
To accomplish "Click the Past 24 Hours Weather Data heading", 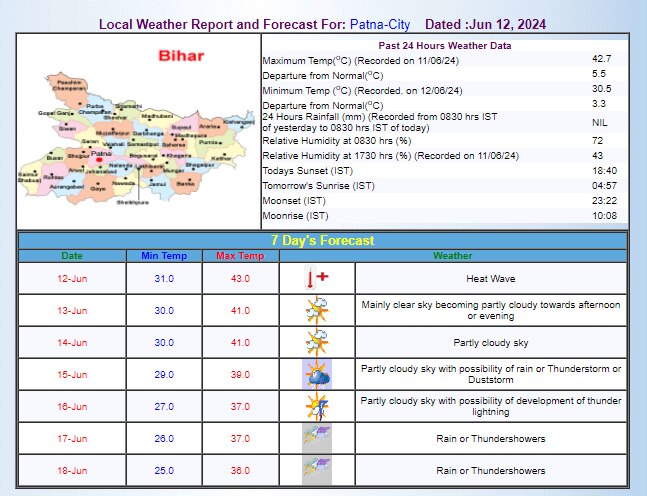I will [x=445, y=46].
